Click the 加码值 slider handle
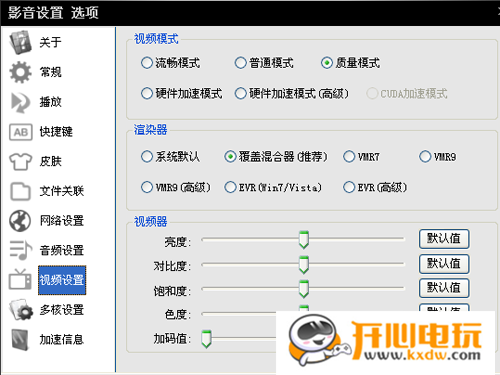This screenshot has width=500, height=375. pos(206,339)
